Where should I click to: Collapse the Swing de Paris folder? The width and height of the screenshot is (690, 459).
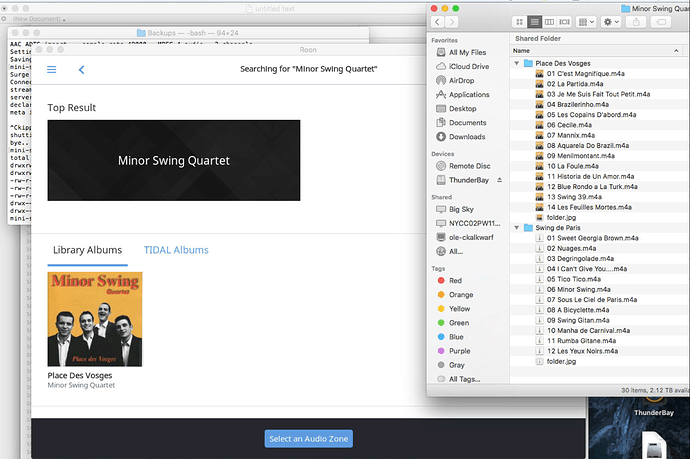click(517, 228)
